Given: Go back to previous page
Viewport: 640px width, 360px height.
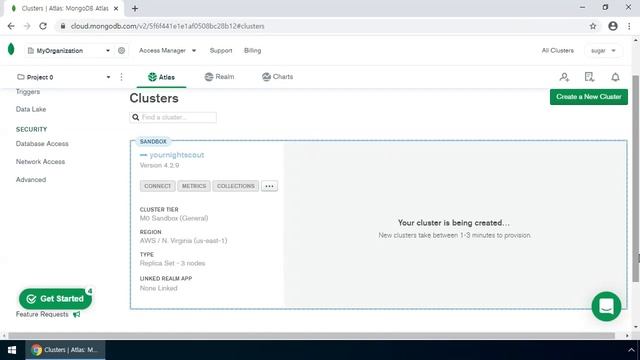Looking at the screenshot, I should click(x=11, y=26).
